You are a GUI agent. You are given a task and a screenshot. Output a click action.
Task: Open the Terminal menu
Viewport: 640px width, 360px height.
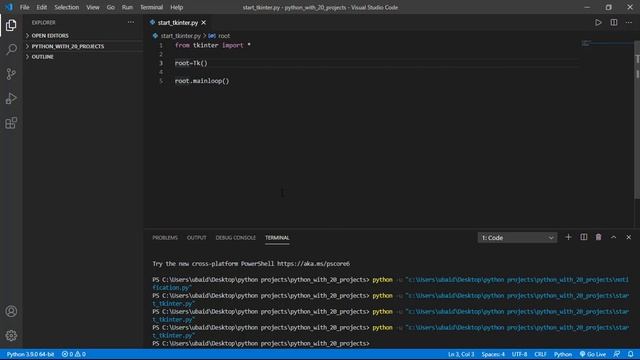click(151, 7)
